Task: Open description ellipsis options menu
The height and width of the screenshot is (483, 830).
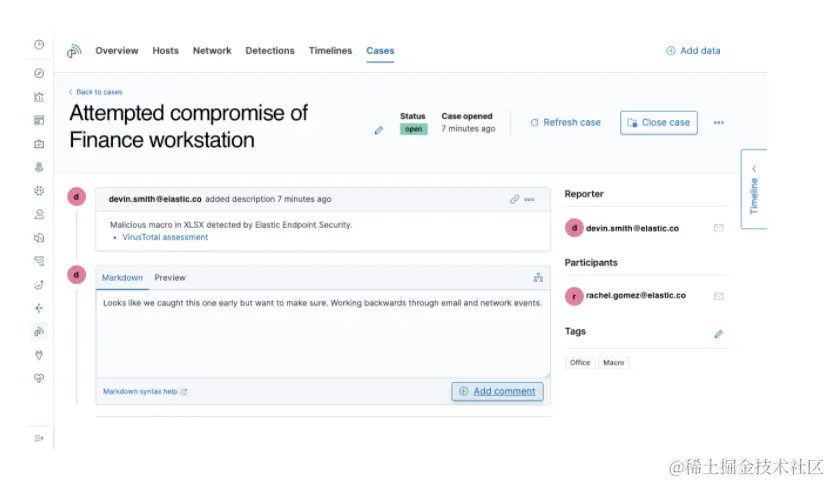Action: 530,200
